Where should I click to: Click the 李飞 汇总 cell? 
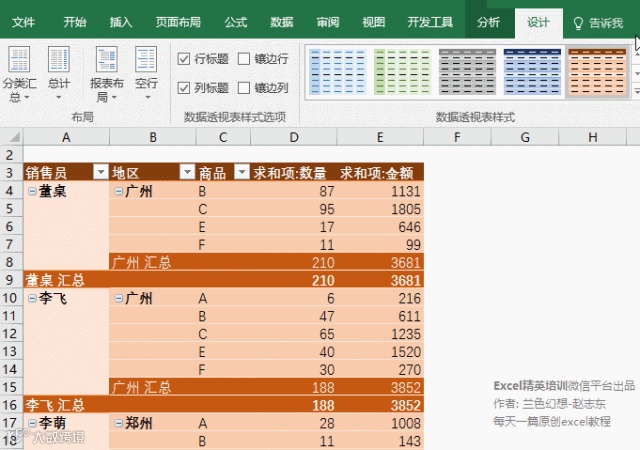(66, 405)
